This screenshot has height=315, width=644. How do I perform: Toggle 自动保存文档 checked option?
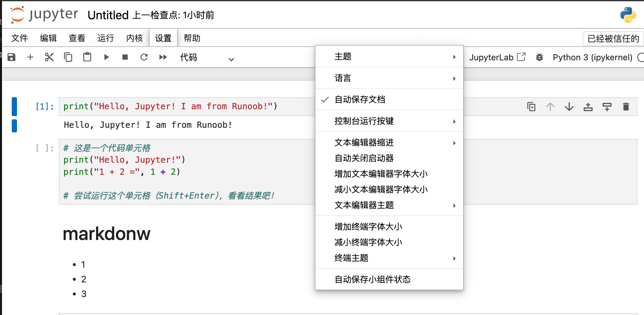pyautogui.click(x=389, y=99)
